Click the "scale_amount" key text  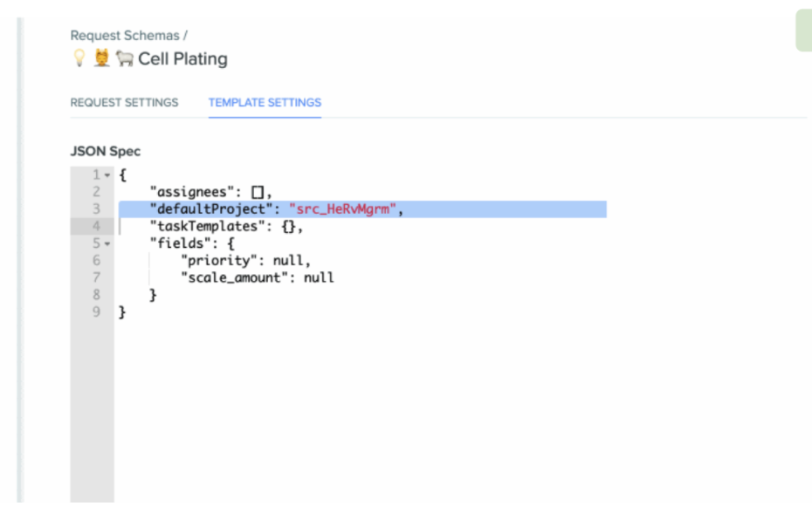(x=234, y=277)
